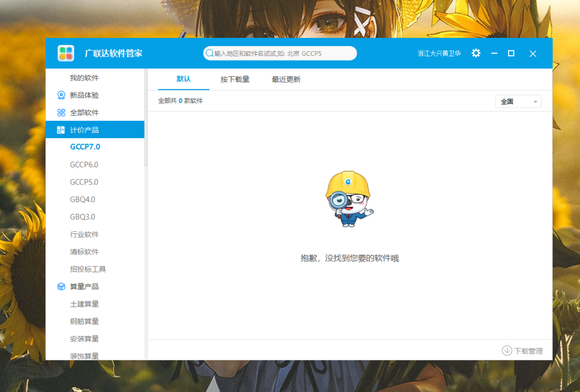Focus the software search input field

pyautogui.click(x=280, y=53)
